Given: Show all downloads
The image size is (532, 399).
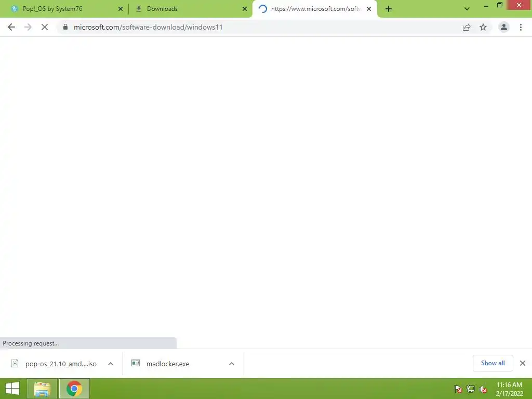Looking at the screenshot, I should [493, 363].
